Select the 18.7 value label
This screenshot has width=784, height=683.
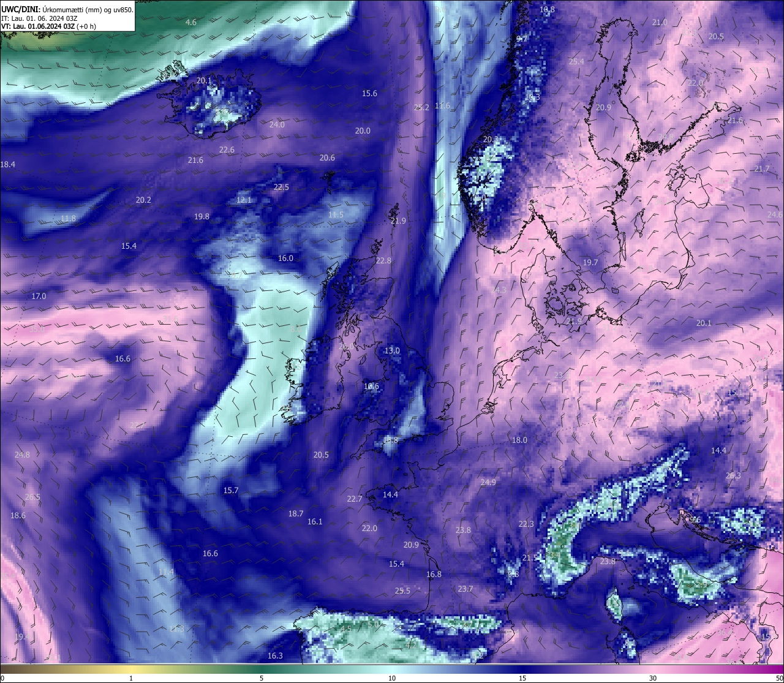click(x=296, y=513)
